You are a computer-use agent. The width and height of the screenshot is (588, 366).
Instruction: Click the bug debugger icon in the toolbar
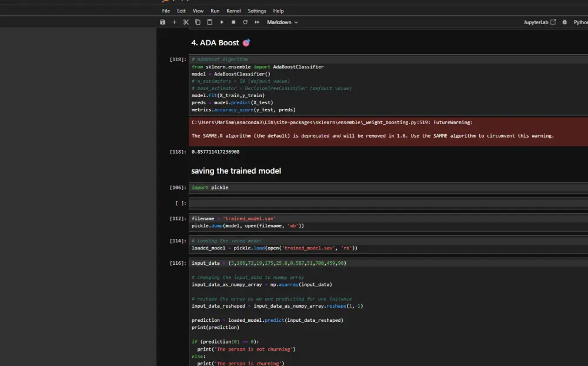564,22
